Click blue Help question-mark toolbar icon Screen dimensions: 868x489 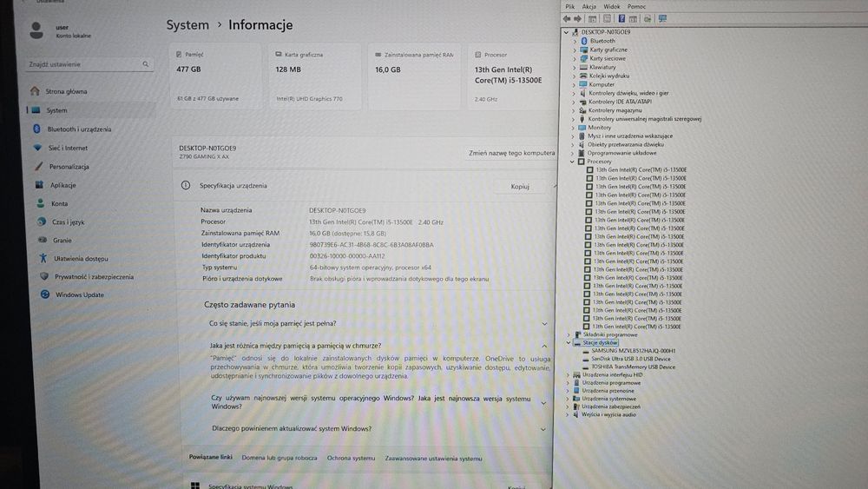621,19
